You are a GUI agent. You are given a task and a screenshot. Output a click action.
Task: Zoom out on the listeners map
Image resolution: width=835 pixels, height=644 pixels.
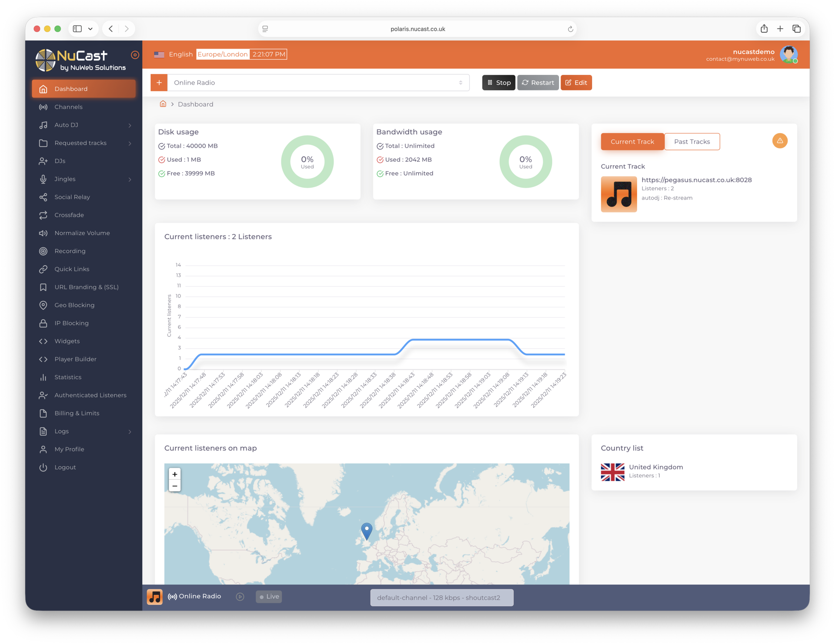click(175, 486)
